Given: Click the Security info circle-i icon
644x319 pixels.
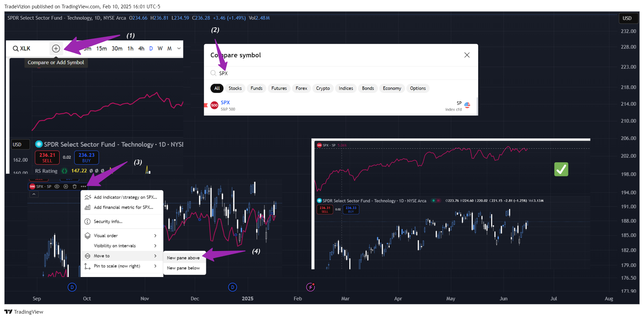Looking at the screenshot, I should click(88, 221).
